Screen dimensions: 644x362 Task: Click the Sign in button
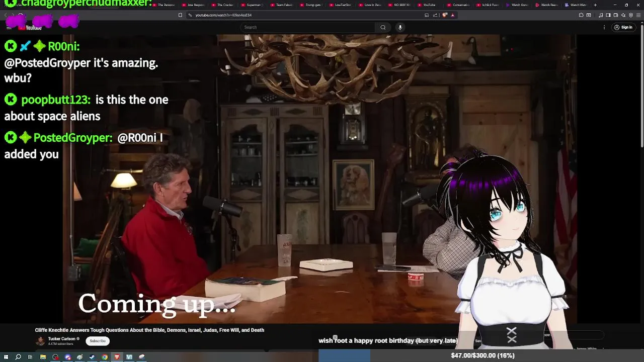623,27
